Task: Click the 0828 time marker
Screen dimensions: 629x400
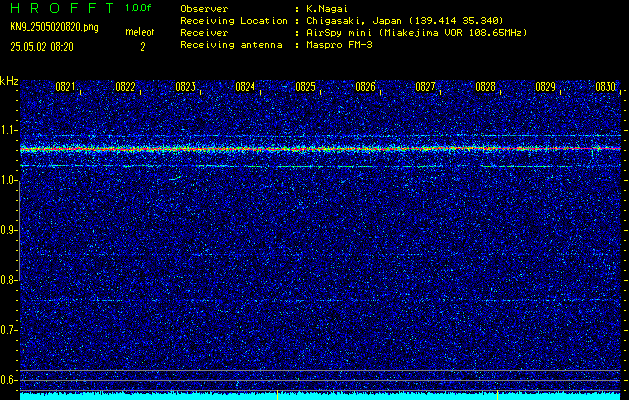Action: coord(485,87)
